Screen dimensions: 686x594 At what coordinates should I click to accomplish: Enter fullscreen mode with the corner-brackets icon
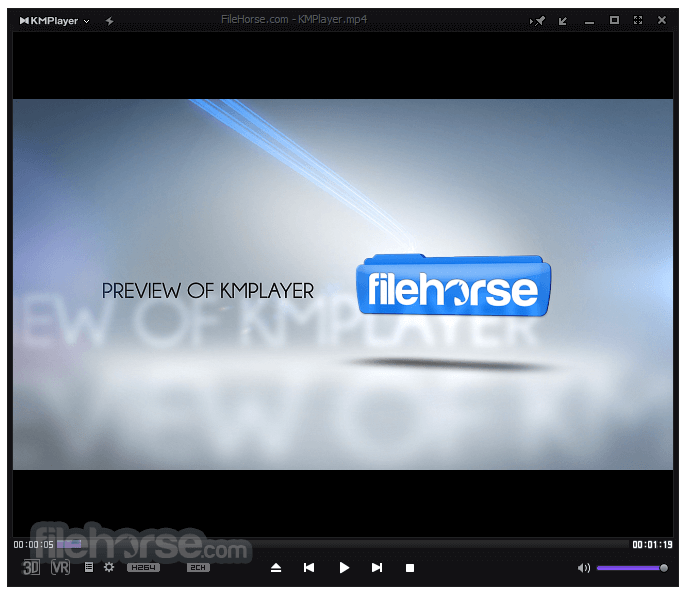click(638, 20)
